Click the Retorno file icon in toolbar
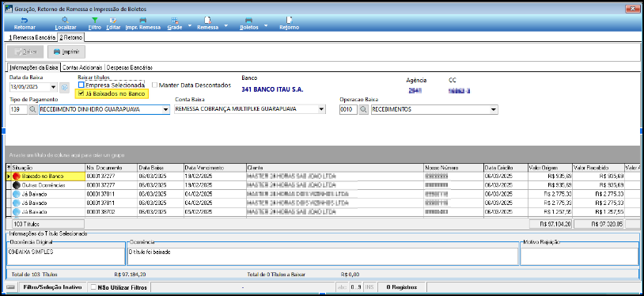 pyautogui.click(x=289, y=20)
